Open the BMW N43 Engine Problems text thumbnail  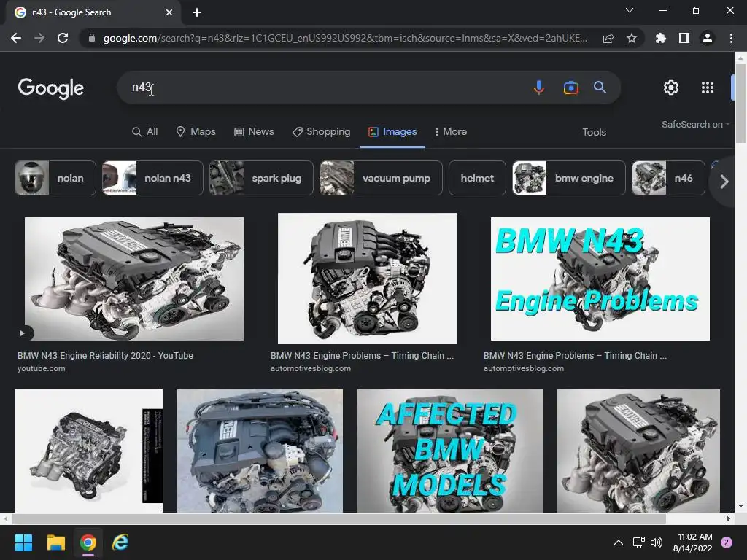(x=600, y=279)
